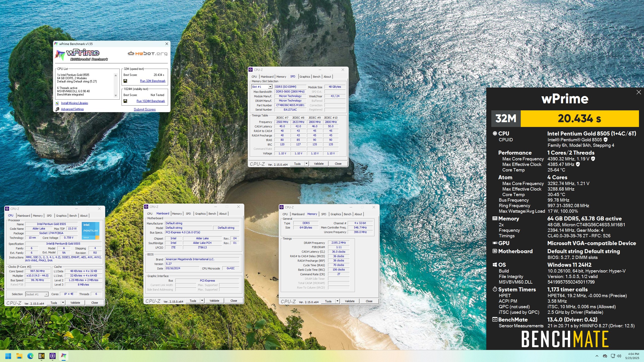644x362 pixels.
Task: Open Install Missing Libraries link
Action: click(x=74, y=103)
